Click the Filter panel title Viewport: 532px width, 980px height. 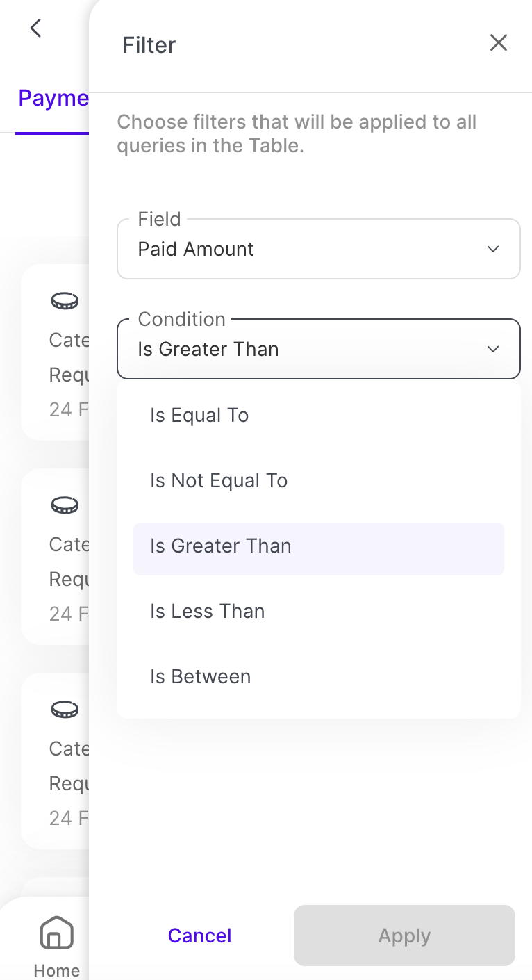coord(149,45)
